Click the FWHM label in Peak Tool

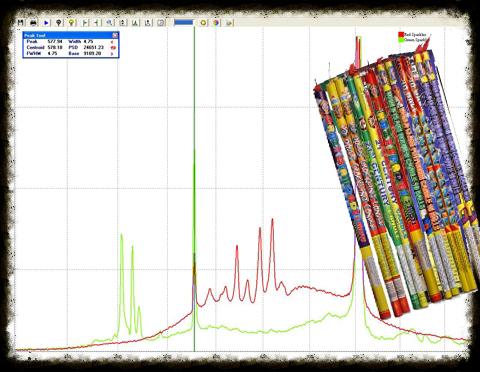click(33, 53)
